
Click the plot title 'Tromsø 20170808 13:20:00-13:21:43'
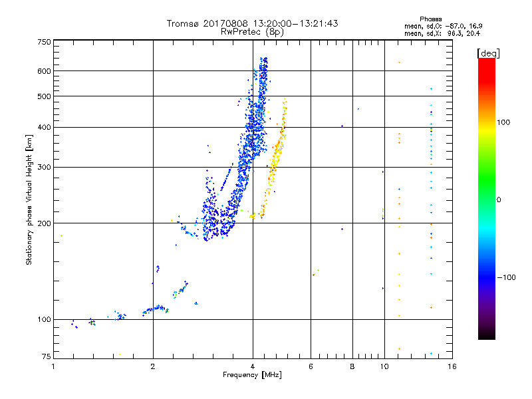[x=252, y=23]
